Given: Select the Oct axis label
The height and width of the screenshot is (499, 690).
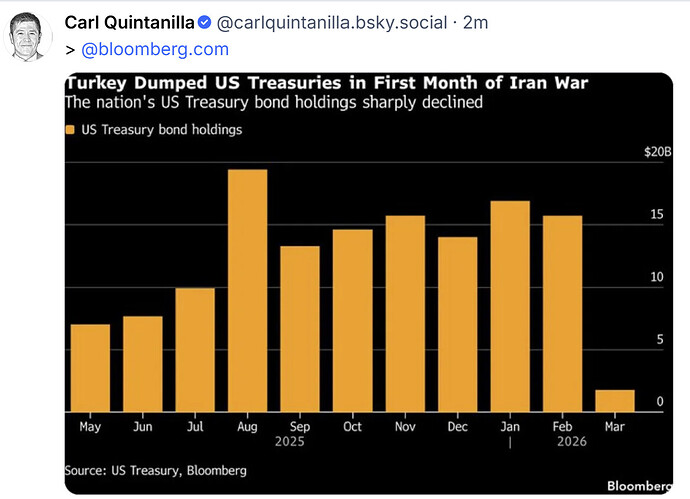Looking at the screenshot, I should click(352, 426).
